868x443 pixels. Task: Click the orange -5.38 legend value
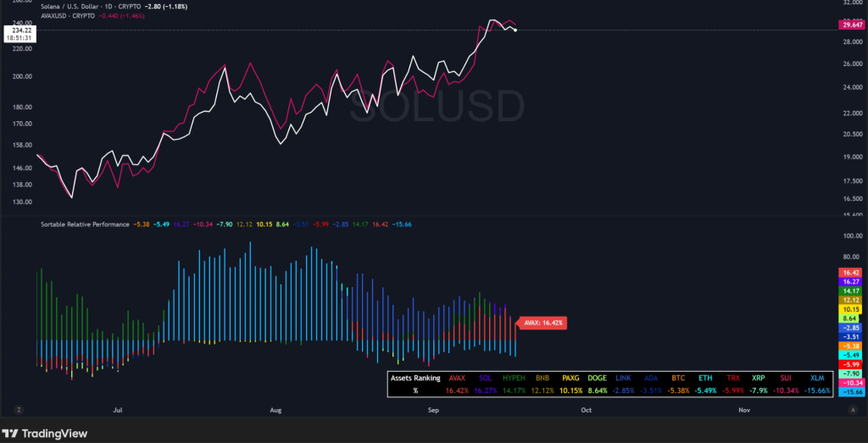pyautogui.click(x=142, y=224)
